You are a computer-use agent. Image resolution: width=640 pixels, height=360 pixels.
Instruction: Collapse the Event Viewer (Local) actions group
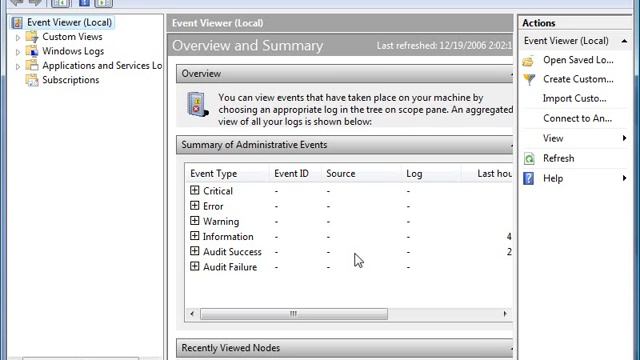pos(624,41)
